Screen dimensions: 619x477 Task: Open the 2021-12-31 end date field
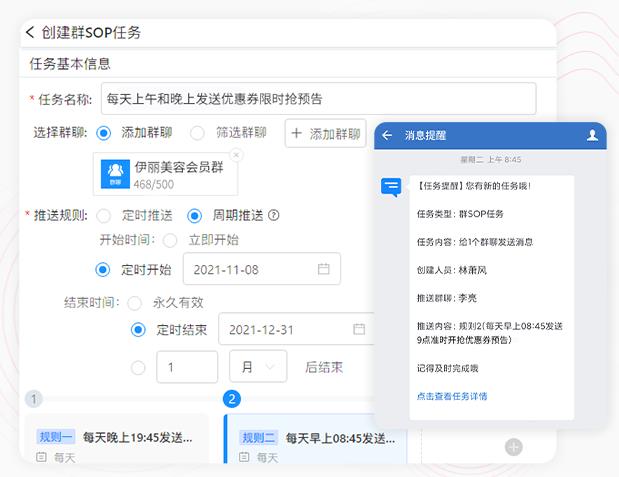296,329
